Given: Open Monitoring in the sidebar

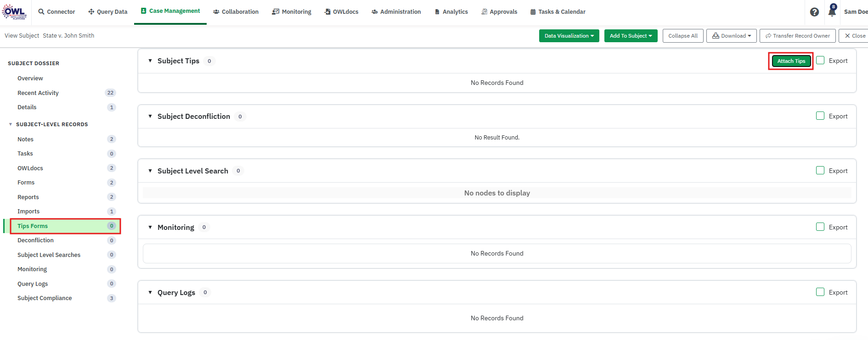Looking at the screenshot, I should pos(32,269).
